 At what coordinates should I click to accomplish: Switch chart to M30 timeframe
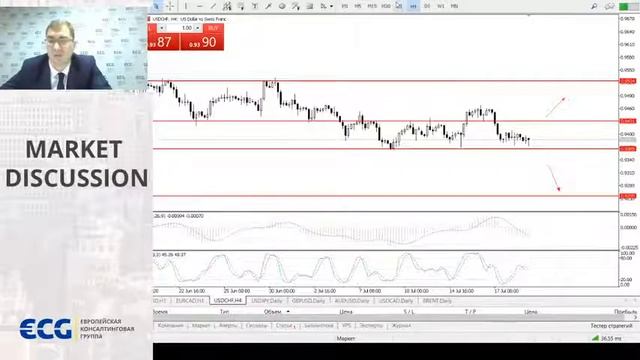(386, 6)
